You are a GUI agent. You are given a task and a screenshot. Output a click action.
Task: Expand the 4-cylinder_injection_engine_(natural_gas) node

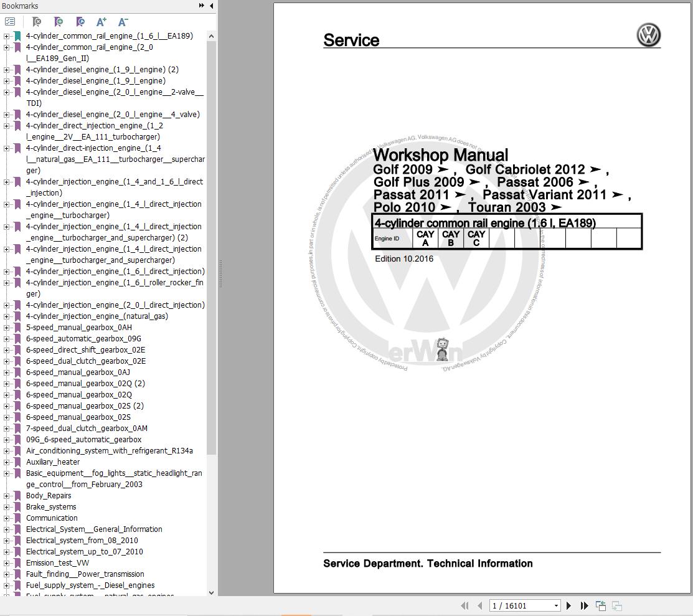point(6,316)
